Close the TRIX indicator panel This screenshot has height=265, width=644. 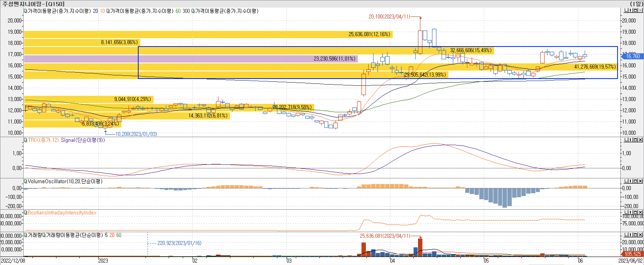pyautogui.click(x=641, y=140)
